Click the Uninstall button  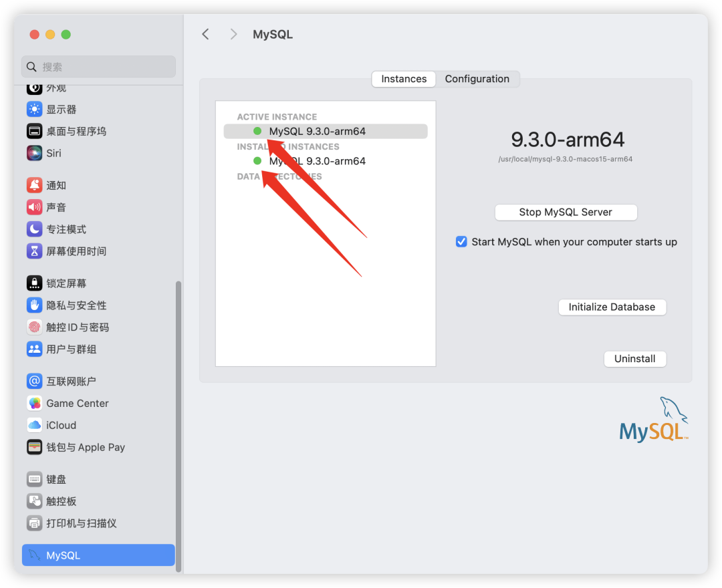pyautogui.click(x=635, y=359)
